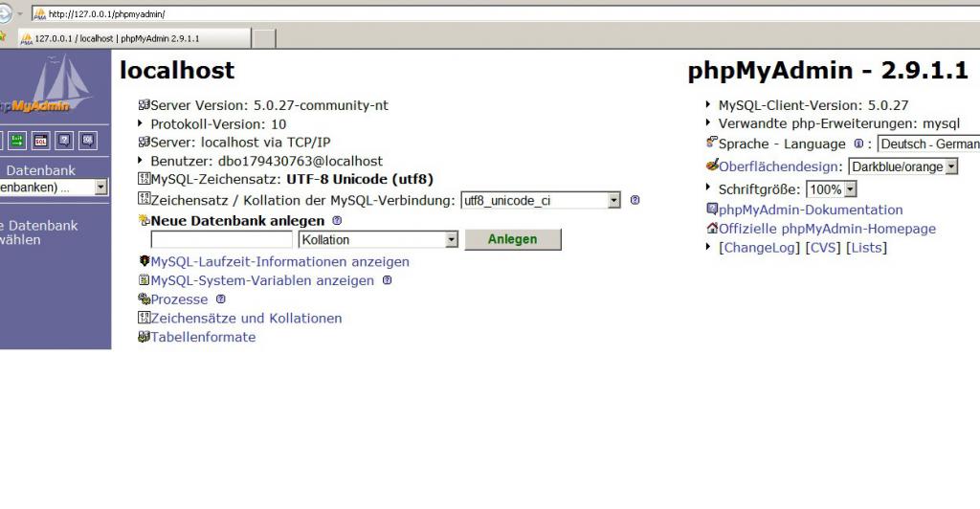Open the utf8_unicode_ci connection collation dropdown
Image resolution: width=980 pixels, height=509 pixels.
coord(541,201)
